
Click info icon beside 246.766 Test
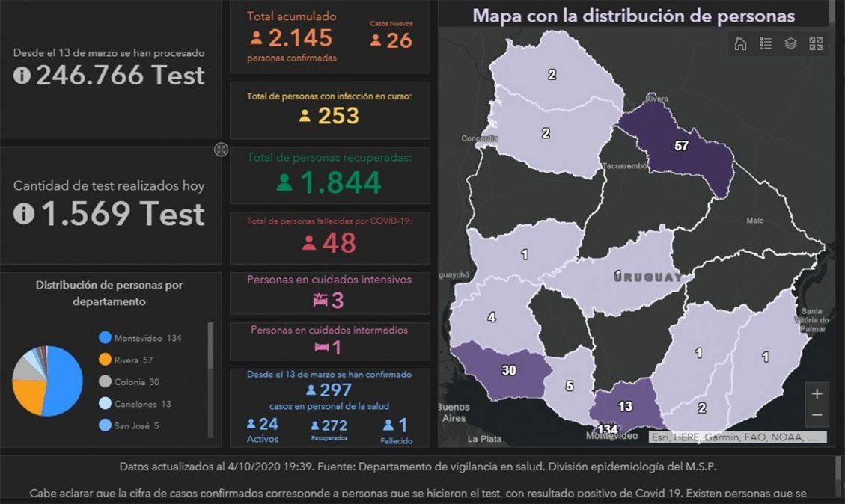(22, 76)
